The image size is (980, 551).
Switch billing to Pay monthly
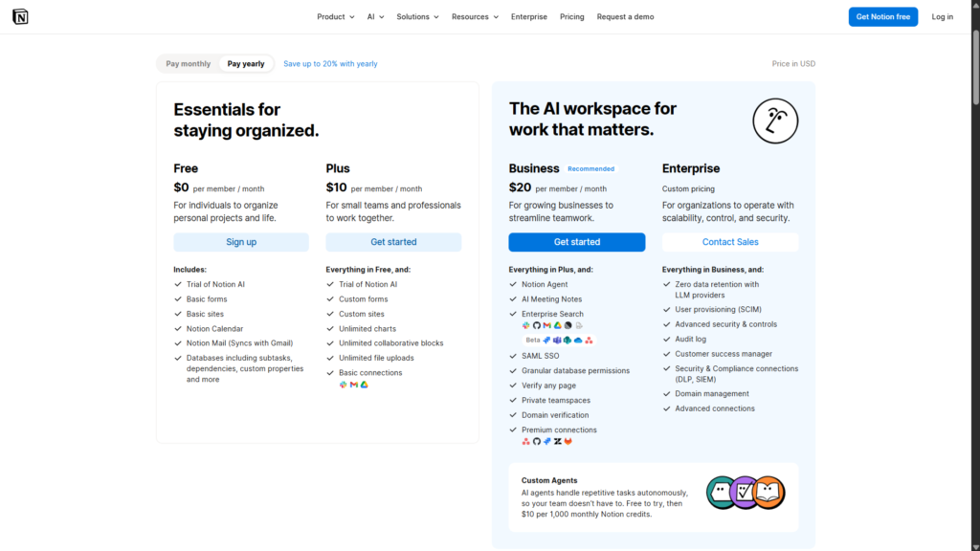tap(189, 64)
